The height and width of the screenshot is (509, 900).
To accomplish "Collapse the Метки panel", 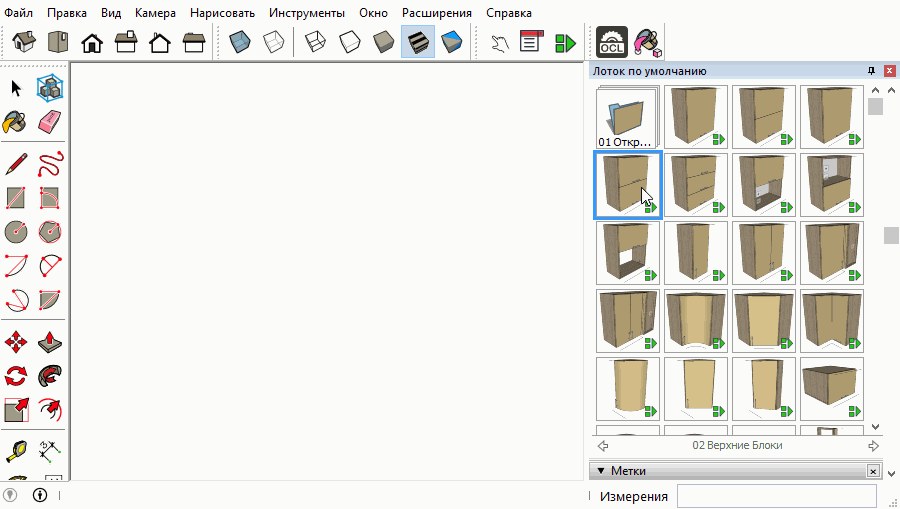I will tap(601, 471).
